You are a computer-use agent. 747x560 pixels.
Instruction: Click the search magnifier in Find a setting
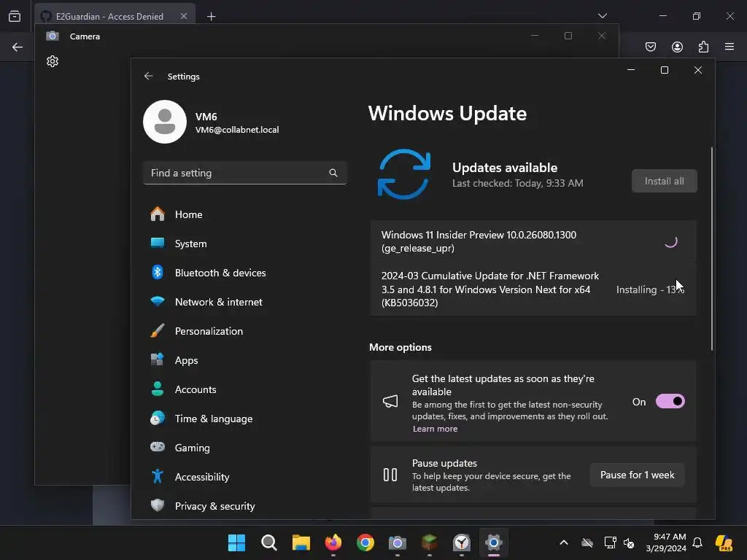click(333, 173)
